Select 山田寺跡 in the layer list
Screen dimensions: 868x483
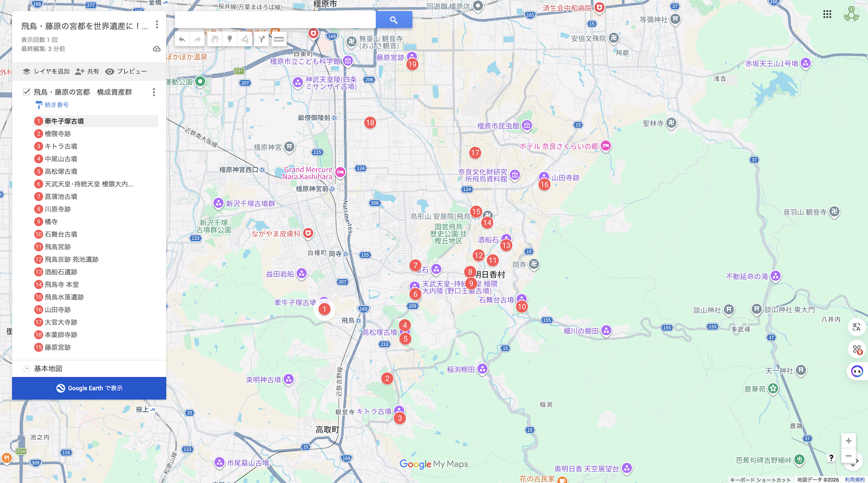(x=95, y=309)
